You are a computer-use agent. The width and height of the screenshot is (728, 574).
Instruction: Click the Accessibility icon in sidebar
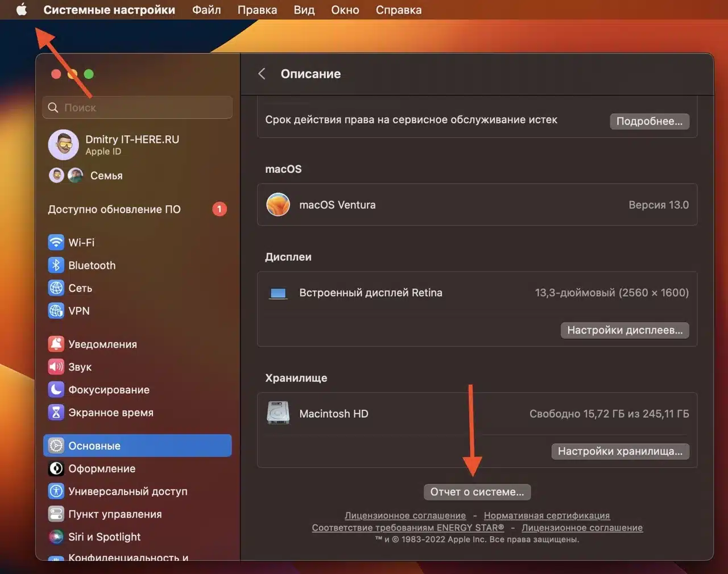tap(56, 492)
